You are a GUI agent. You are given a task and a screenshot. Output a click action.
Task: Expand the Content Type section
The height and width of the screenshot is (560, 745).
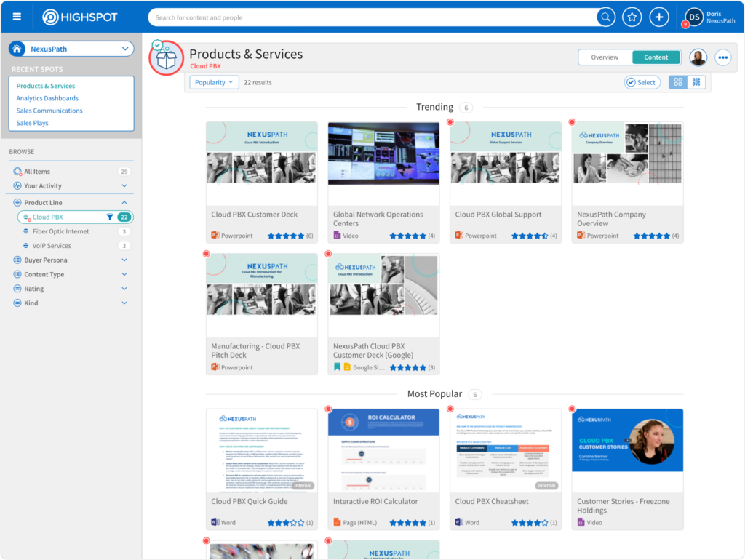(124, 274)
